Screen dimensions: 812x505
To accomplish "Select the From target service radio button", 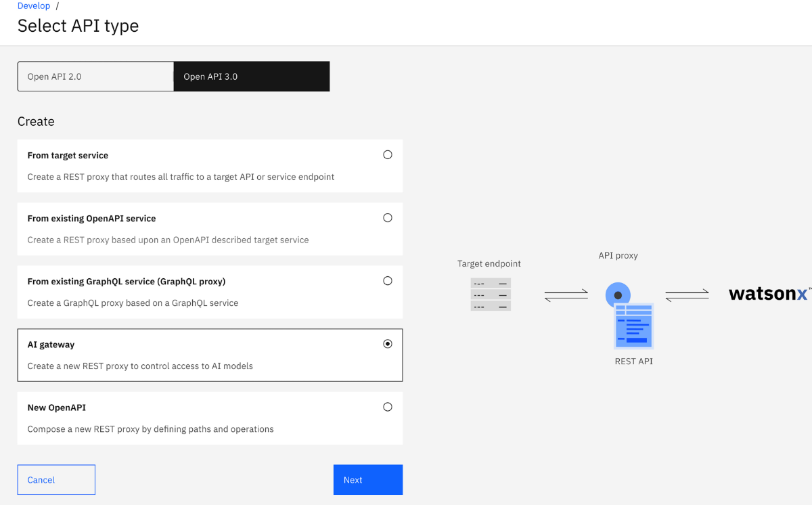I will click(x=388, y=155).
